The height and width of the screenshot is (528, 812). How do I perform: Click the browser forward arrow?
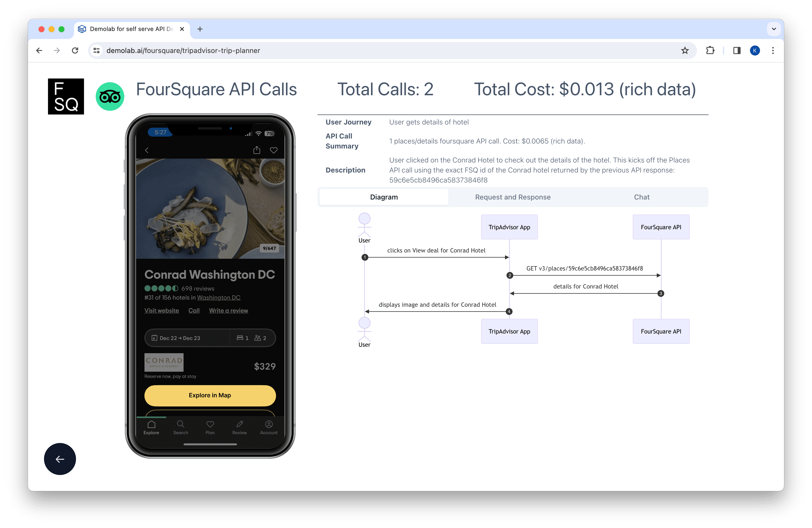click(x=57, y=50)
